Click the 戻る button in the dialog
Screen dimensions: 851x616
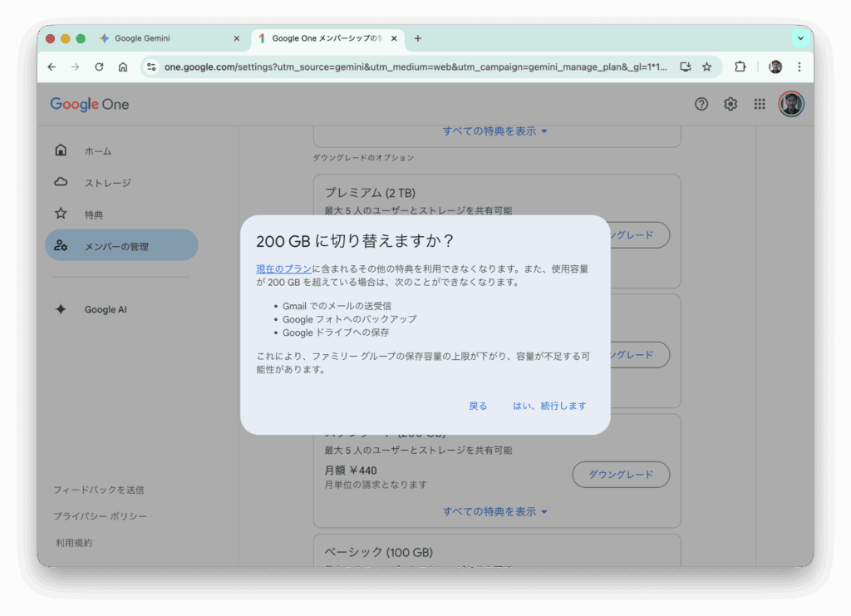478,407
